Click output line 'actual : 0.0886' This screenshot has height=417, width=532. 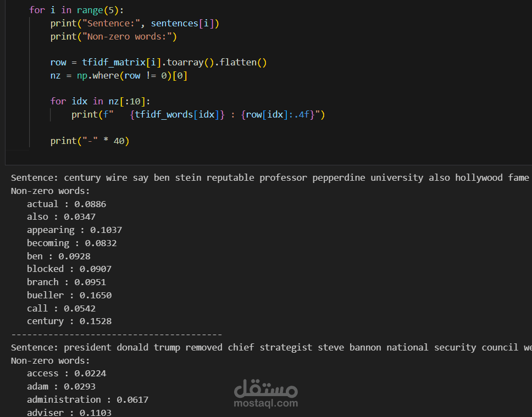click(66, 204)
